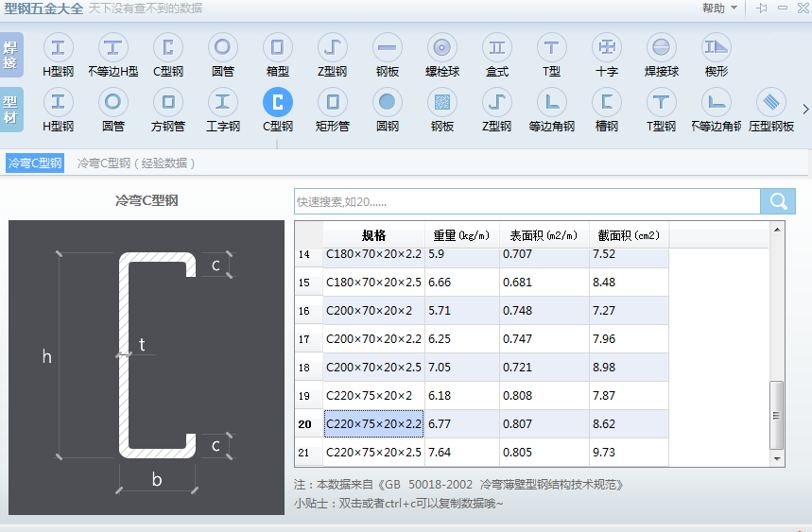Select cell C200×70×20×2.2
Screen dimensions: 812x532
click(374, 339)
